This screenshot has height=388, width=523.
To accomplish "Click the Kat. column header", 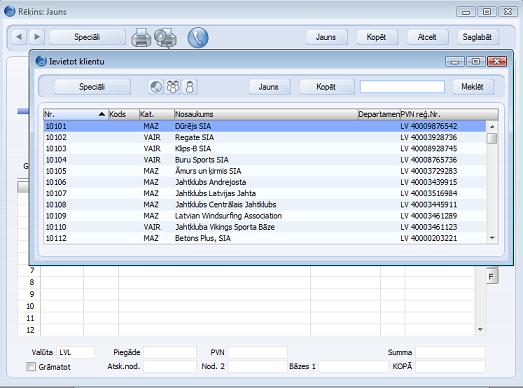I will 157,114.
